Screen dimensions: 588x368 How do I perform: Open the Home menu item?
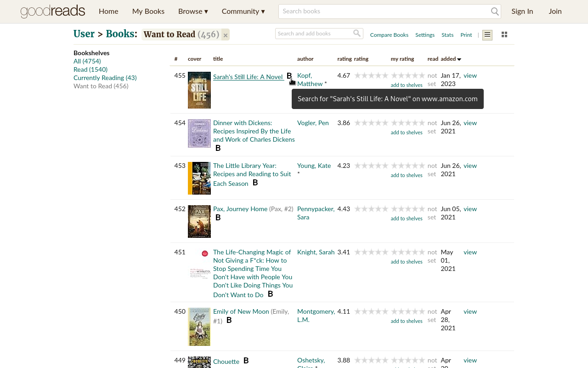[108, 11]
